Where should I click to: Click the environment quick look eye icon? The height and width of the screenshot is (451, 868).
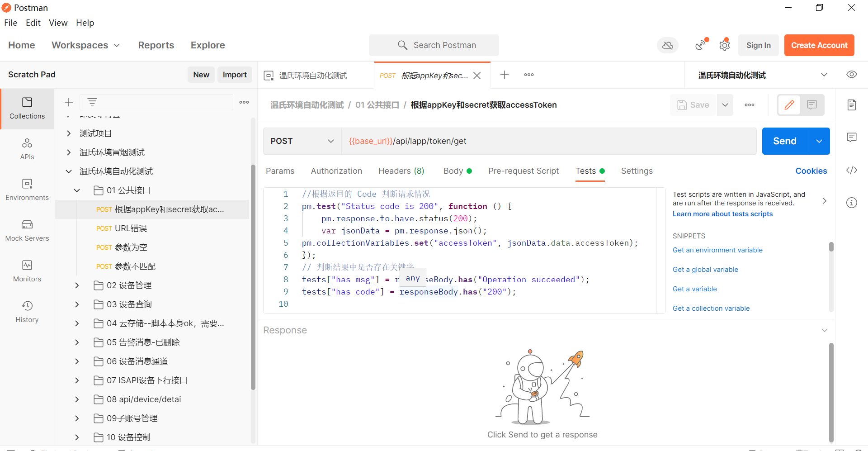852,75
